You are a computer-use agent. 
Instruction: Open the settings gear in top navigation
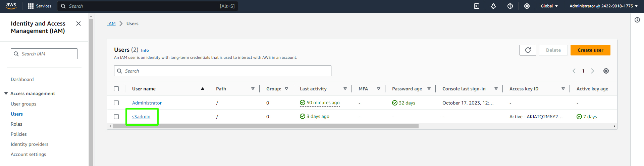click(527, 6)
